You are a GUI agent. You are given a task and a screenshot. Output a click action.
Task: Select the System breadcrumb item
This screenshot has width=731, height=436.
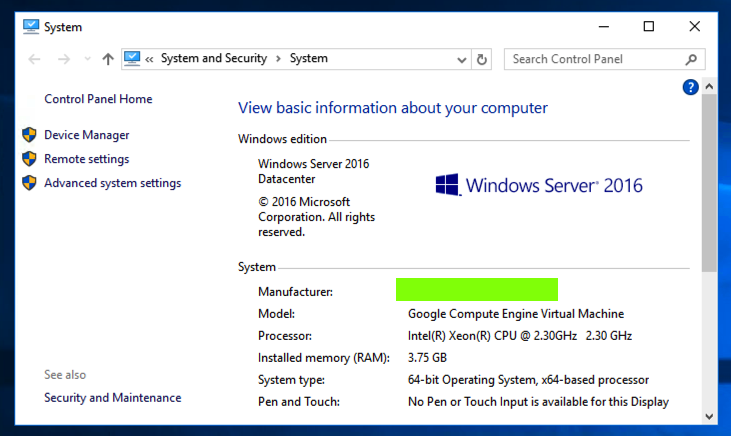click(x=309, y=59)
